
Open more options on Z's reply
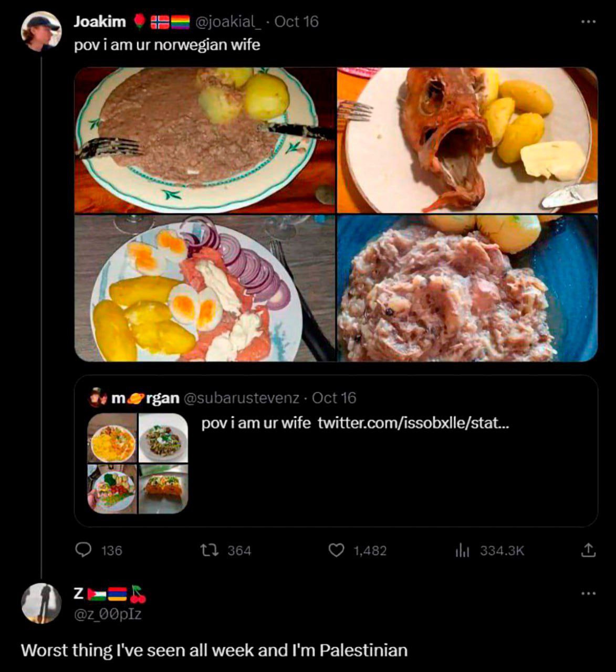[x=588, y=594]
